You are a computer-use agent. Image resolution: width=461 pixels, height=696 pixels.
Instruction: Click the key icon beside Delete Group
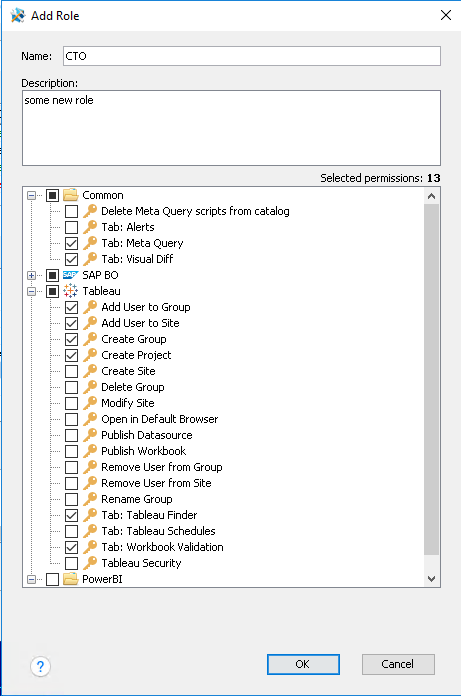point(90,387)
